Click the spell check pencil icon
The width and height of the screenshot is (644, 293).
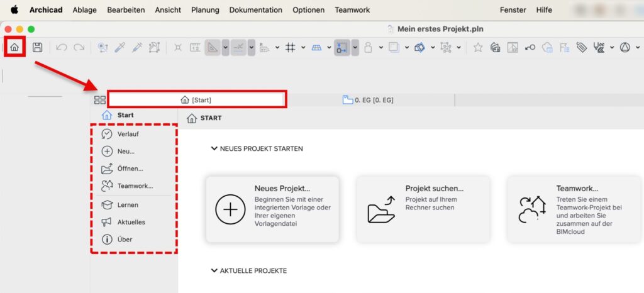(x=599, y=48)
